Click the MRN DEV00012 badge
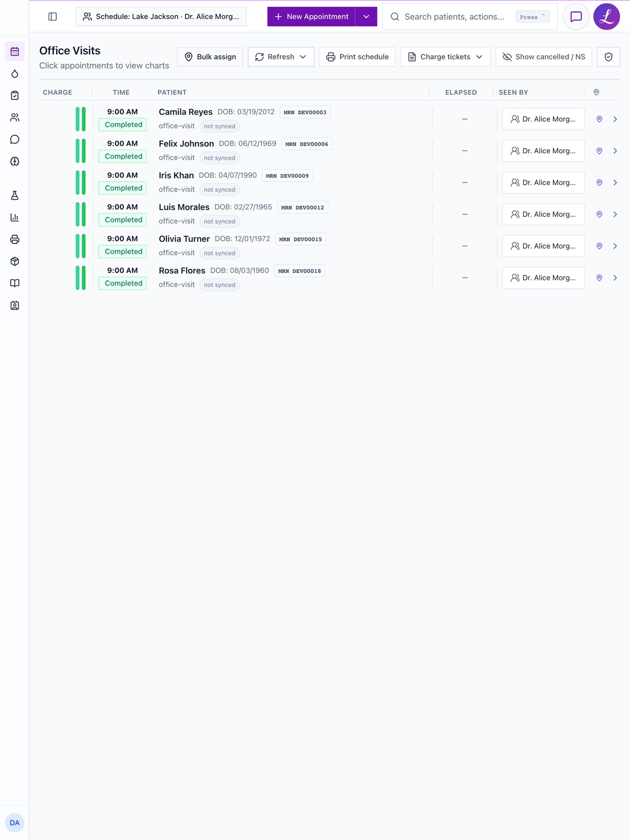 click(303, 208)
